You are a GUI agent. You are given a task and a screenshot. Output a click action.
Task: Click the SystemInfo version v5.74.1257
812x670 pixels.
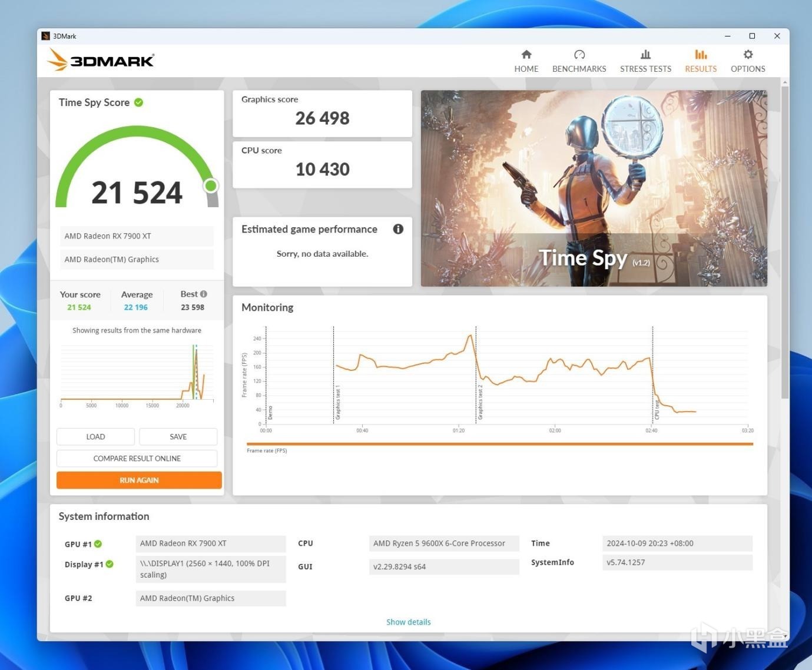click(x=677, y=562)
